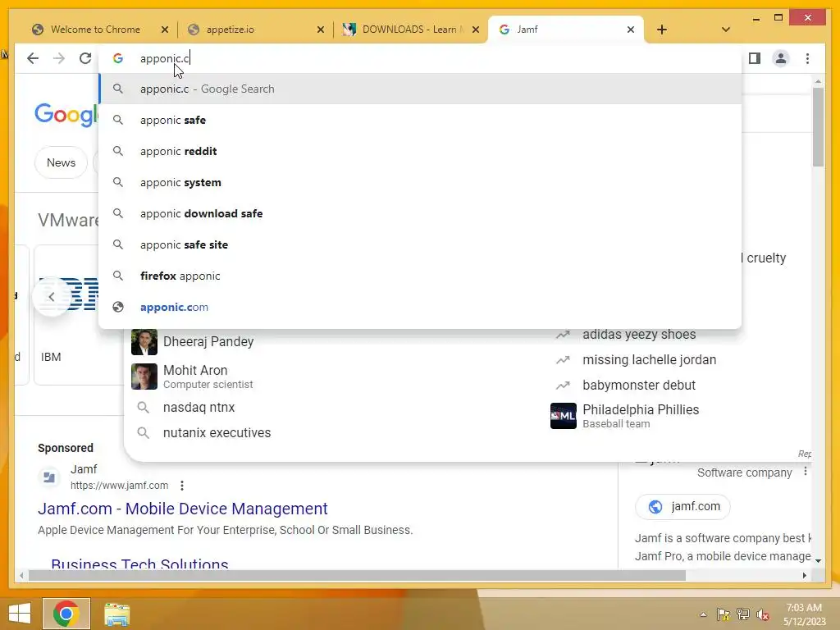Image resolution: width=840 pixels, height=630 pixels.
Task: Close the Welcome to Chrome tab
Action: point(164,30)
